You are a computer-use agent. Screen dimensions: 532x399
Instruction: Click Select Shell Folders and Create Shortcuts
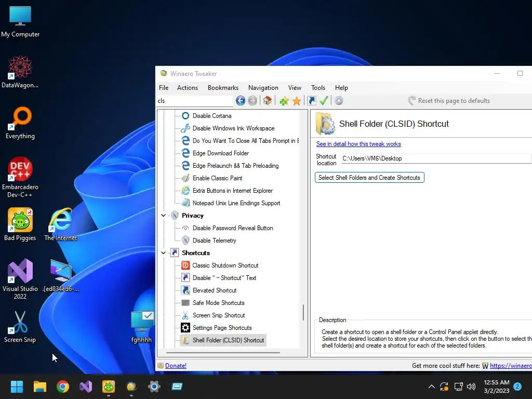pos(369,178)
